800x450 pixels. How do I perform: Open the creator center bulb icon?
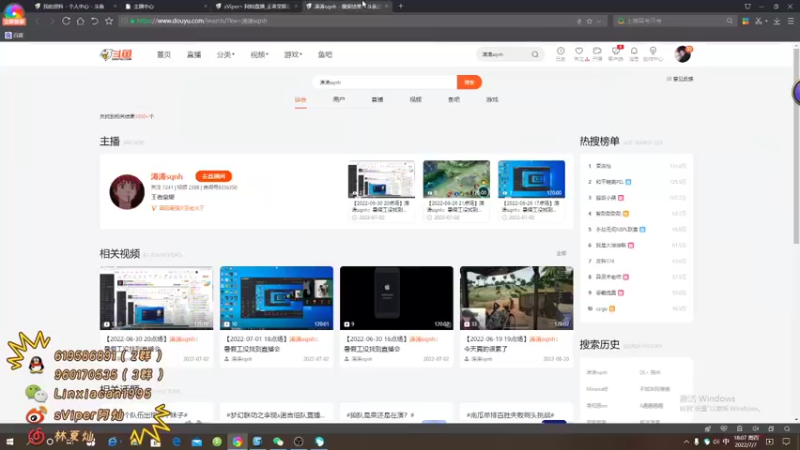[x=653, y=54]
